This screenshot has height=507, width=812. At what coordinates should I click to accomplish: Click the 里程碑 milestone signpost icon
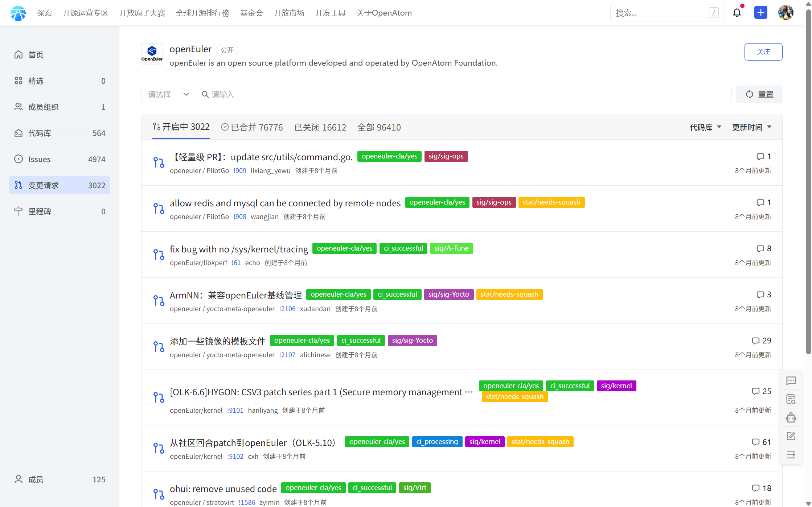(x=19, y=211)
